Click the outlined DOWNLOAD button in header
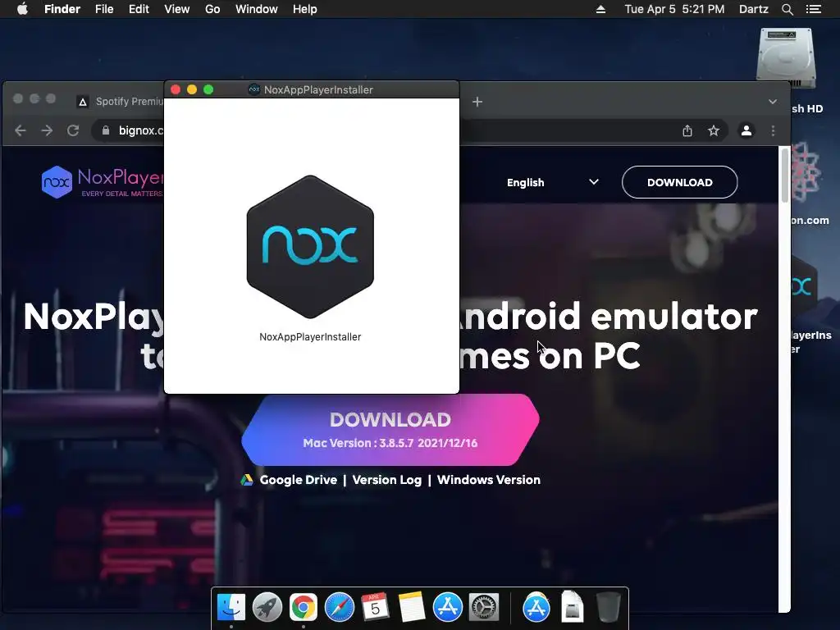The image size is (840, 630). 679,182
